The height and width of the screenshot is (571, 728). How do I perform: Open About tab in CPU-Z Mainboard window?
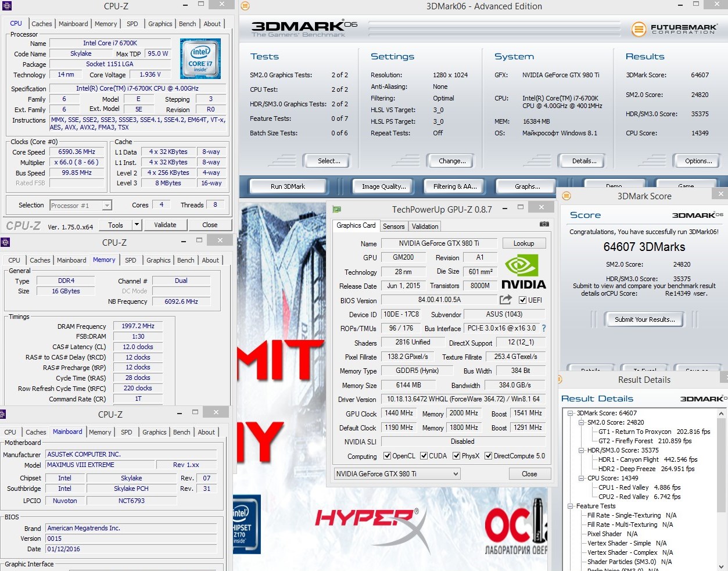tap(206, 432)
